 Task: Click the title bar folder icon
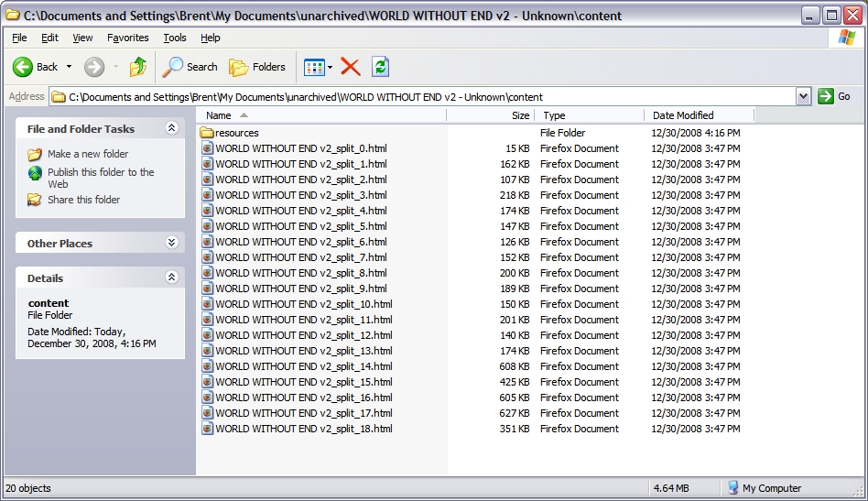(12, 15)
